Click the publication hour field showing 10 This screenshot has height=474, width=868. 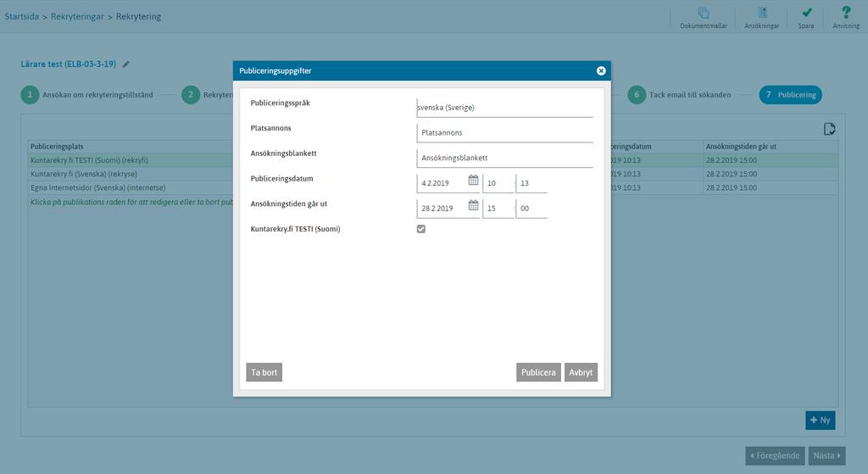pos(498,183)
